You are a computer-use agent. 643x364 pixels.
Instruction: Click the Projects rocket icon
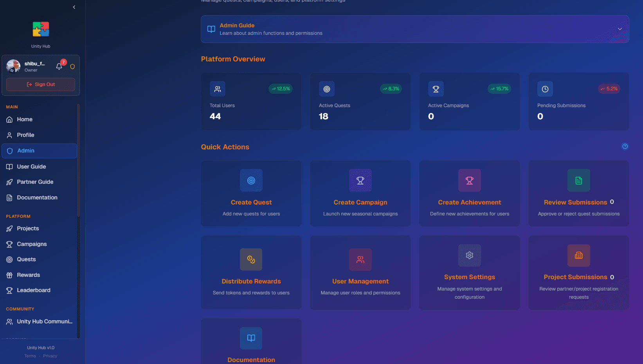[9, 229]
